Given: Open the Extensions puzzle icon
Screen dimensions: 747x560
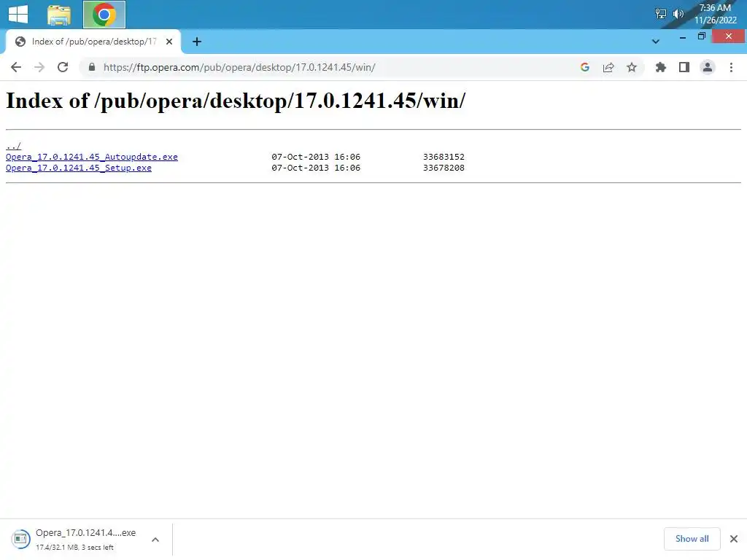Looking at the screenshot, I should 660,67.
